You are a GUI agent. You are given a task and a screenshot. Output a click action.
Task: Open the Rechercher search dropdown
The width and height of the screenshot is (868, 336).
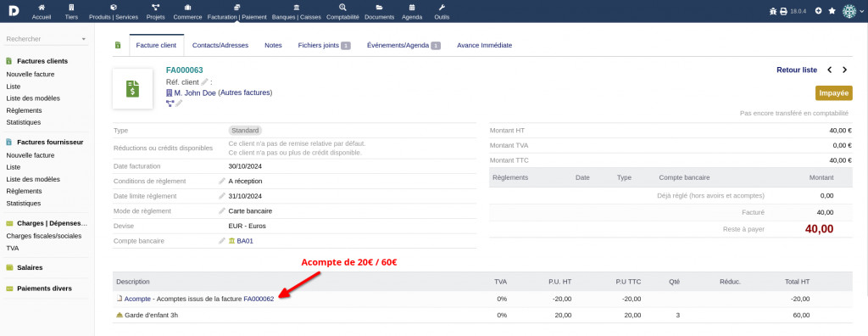click(46, 39)
